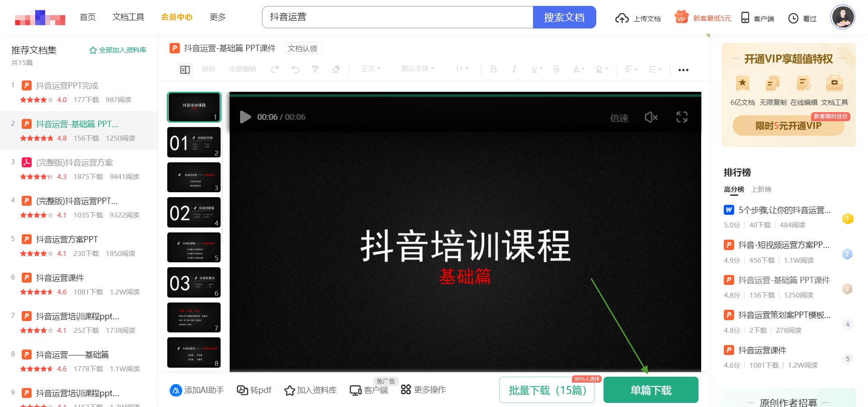Select slide thumbnail 2

pyautogui.click(x=194, y=142)
